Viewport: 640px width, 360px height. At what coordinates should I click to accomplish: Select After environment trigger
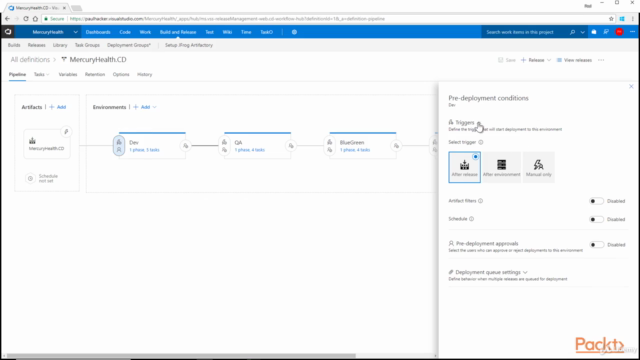click(501, 167)
